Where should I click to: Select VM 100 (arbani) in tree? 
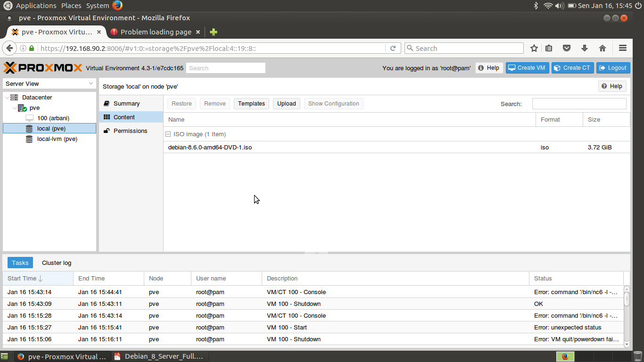click(50, 118)
